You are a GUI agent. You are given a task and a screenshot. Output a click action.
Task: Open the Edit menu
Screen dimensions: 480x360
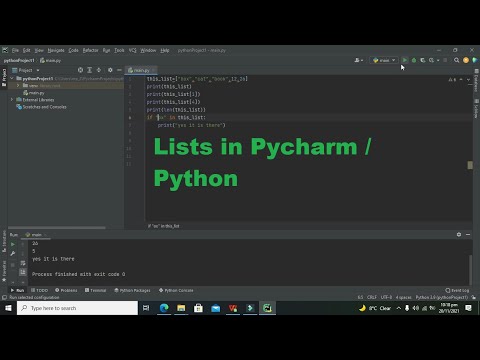click(x=26, y=50)
